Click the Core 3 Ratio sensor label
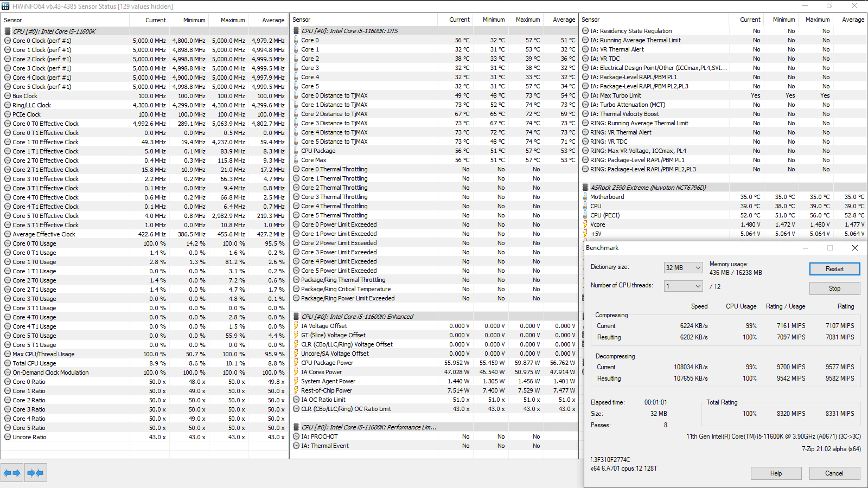 click(x=29, y=409)
